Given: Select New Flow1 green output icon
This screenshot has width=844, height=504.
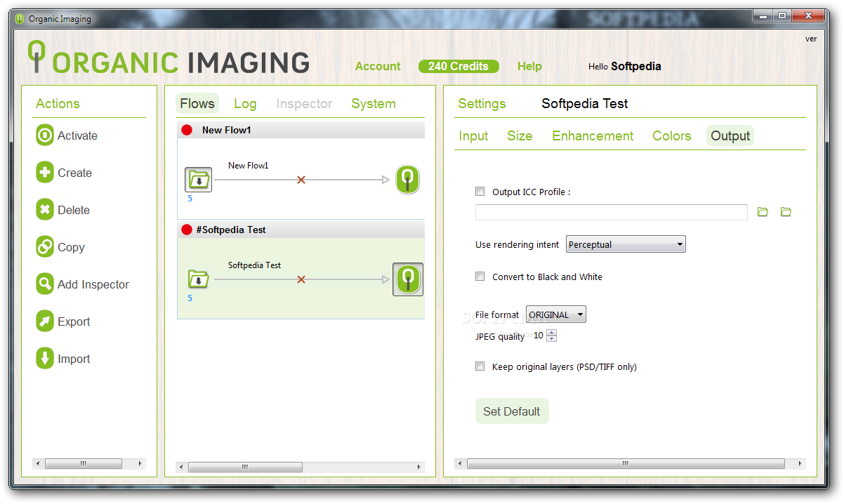Looking at the screenshot, I should click(407, 180).
